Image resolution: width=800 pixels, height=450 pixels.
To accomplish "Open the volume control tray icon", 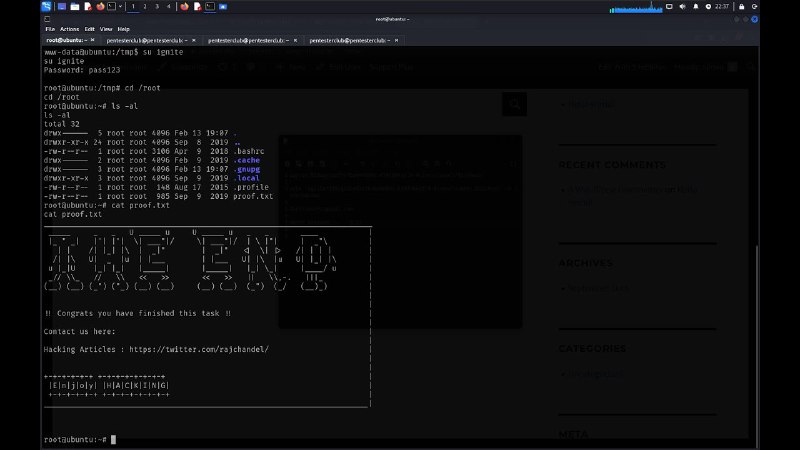I will click(683, 7).
